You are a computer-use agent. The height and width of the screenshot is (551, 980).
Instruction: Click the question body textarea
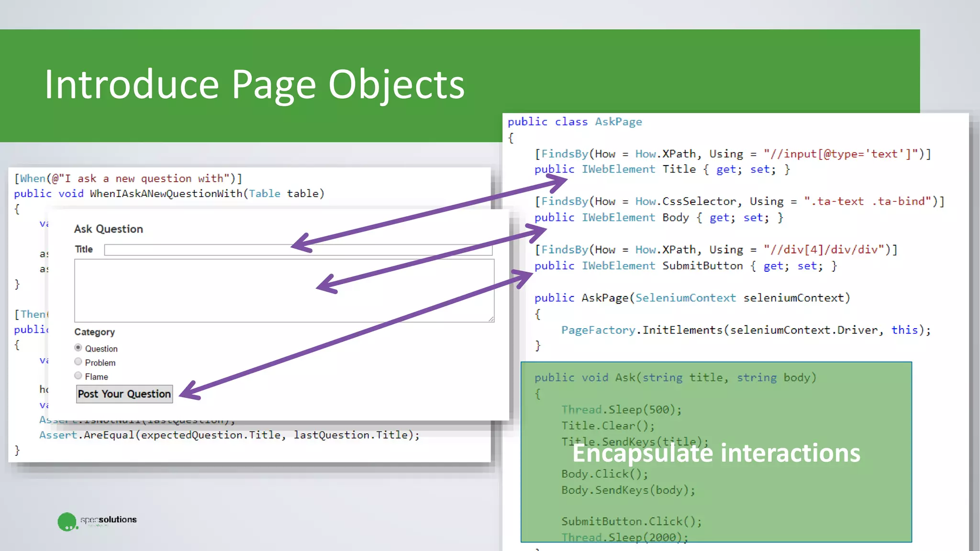point(284,290)
